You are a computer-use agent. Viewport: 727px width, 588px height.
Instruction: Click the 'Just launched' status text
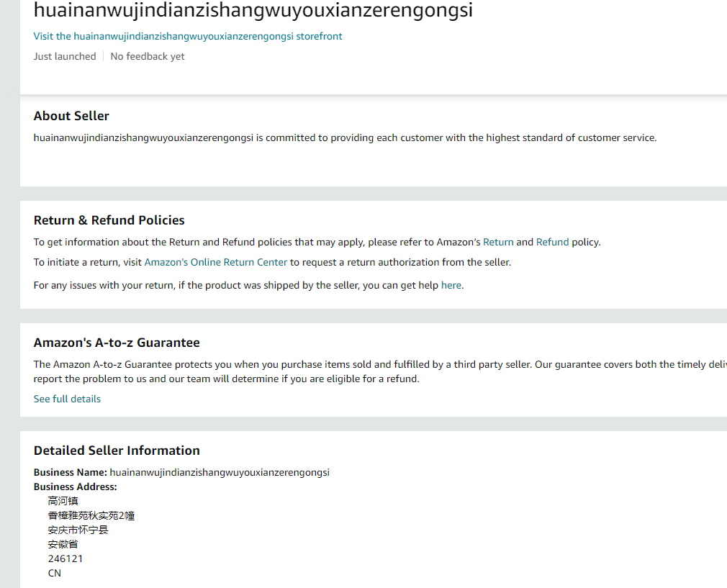click(x=65, y=56)
